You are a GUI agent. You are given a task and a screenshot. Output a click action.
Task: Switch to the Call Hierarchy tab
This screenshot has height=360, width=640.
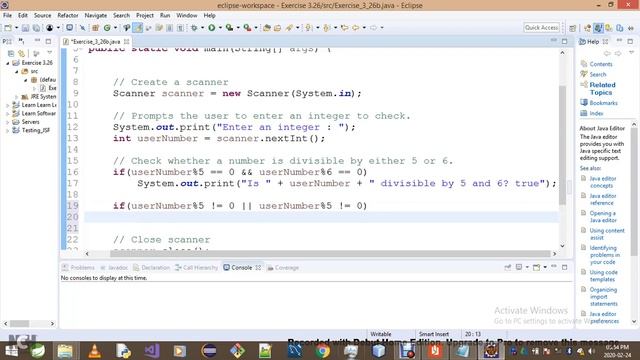[x=196, y=268]
